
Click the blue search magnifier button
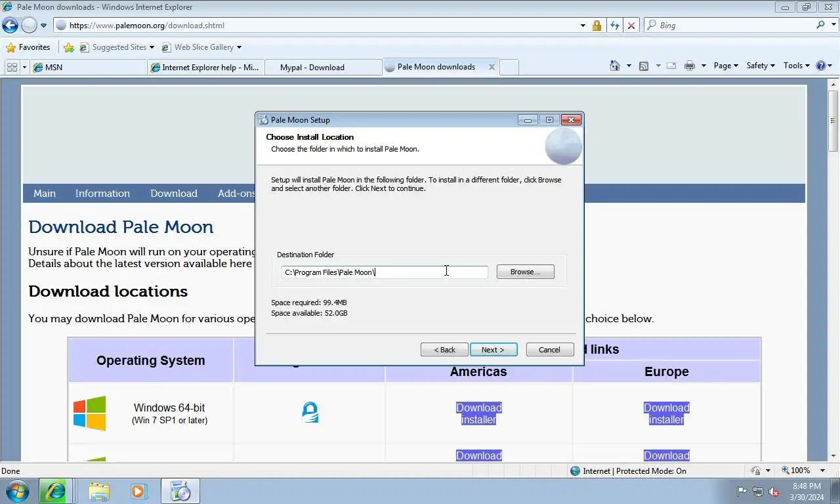click(x=820, y=25)
